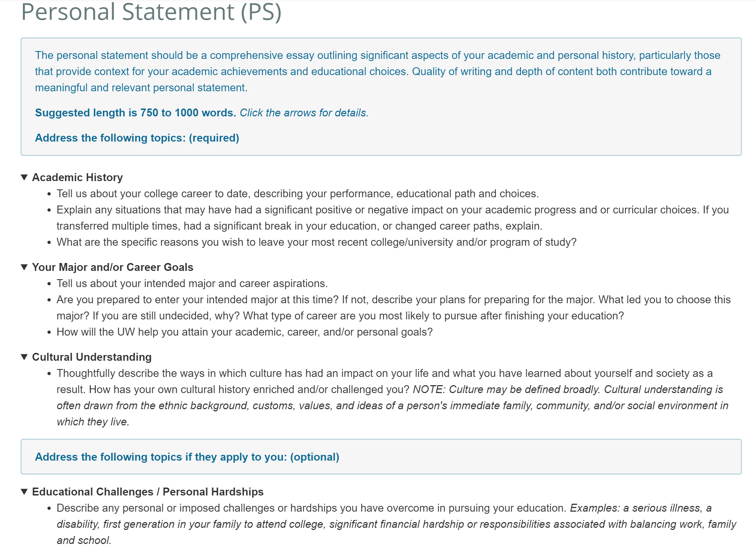Collapse the Cultural Understanding disclosure triangle

point(24,357)
